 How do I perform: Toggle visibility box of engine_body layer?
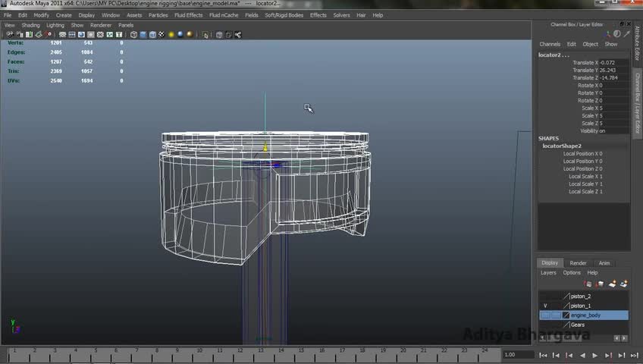545,315
